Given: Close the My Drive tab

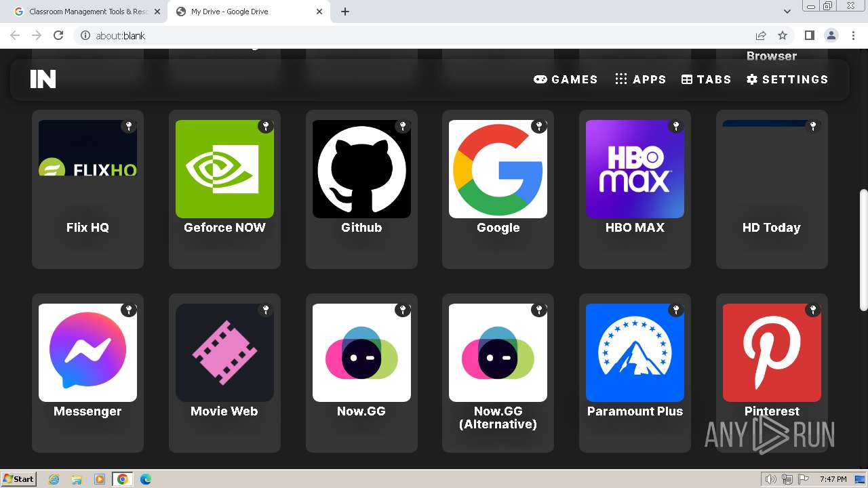Looking at the screenshot, I should coord(319,12).
